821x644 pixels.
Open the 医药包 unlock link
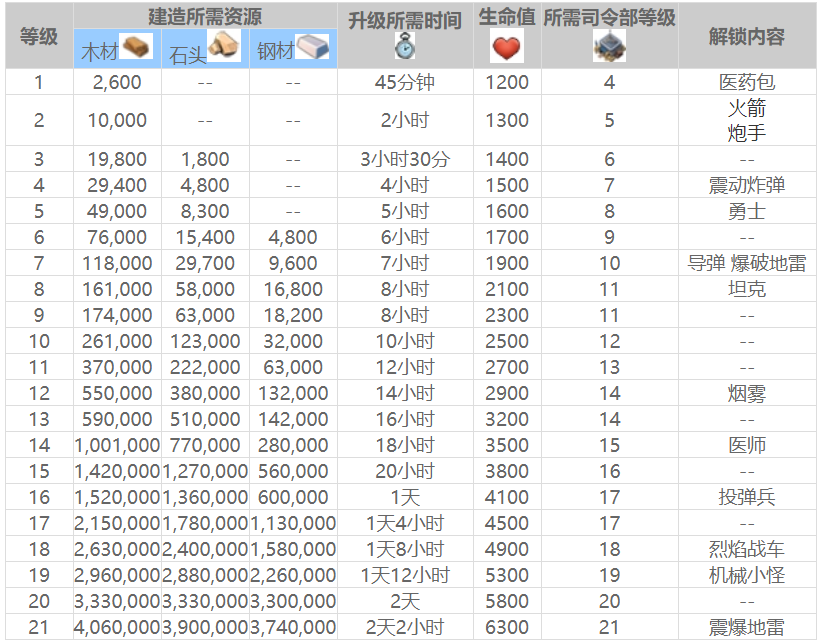(746, 82)
